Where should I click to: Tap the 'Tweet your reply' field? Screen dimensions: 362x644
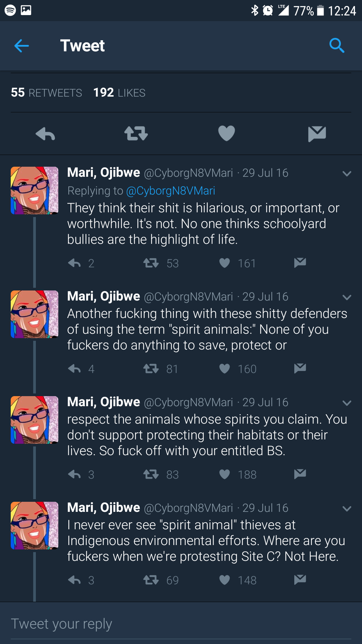pos(181,624)
